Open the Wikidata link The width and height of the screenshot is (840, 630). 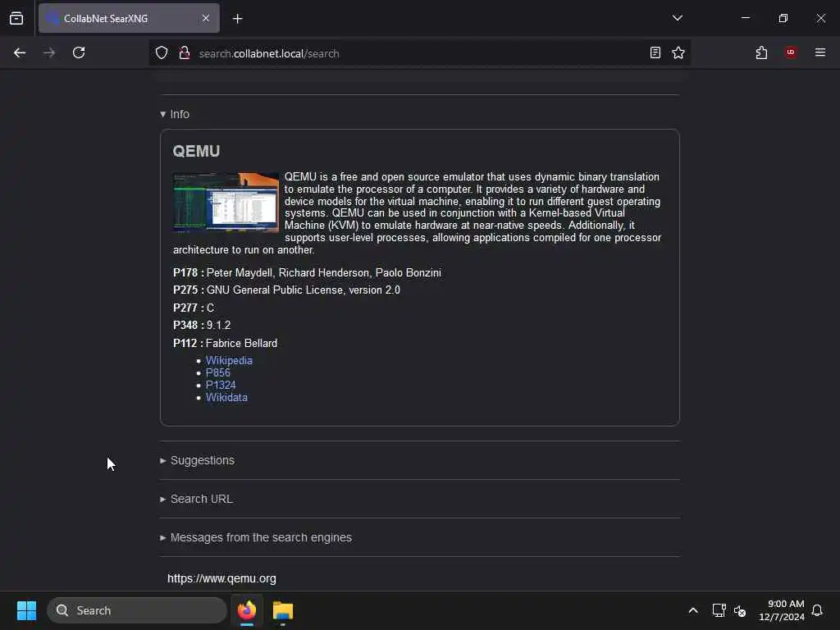click(x=226, y=398)
